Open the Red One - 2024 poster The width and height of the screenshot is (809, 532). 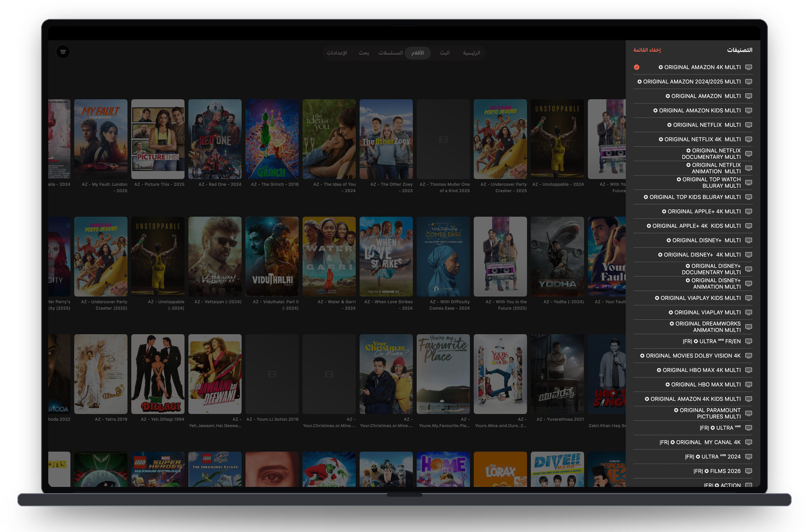(x=215, y=139)
